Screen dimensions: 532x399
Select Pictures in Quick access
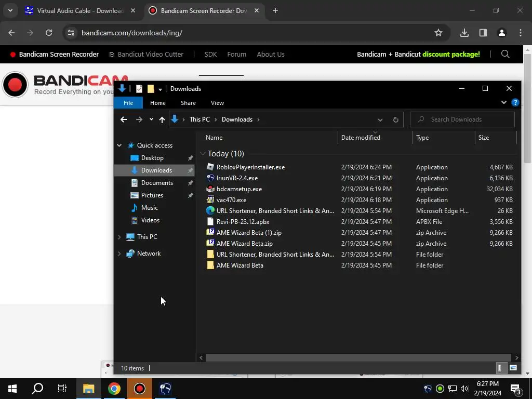(152, 195)
